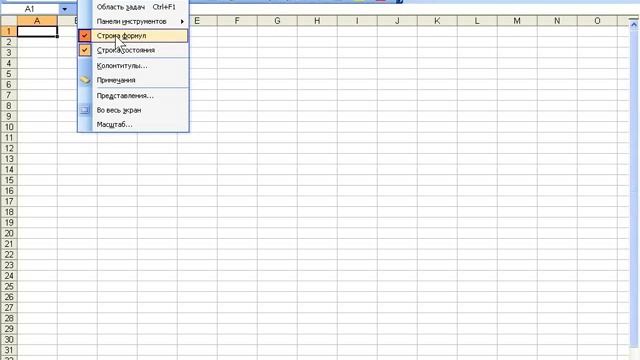
Task: Select row 16 header
Action: (9, 191)
